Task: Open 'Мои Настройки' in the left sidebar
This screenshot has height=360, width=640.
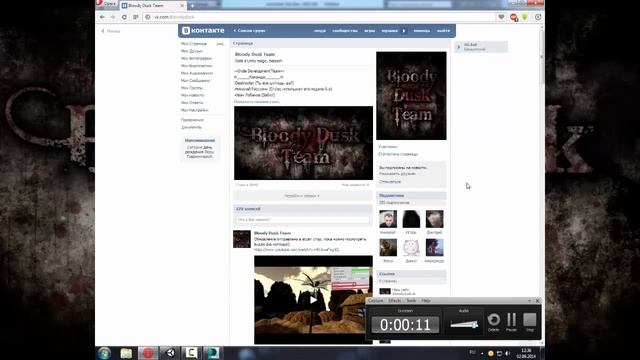Action: 195,110
